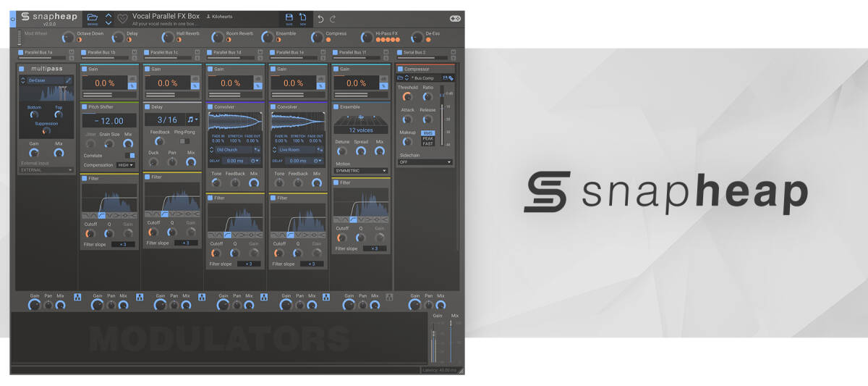This screenshot has height=386, width=868.
Task: Favorite the preset with heart icon
Action: (122, 19)
